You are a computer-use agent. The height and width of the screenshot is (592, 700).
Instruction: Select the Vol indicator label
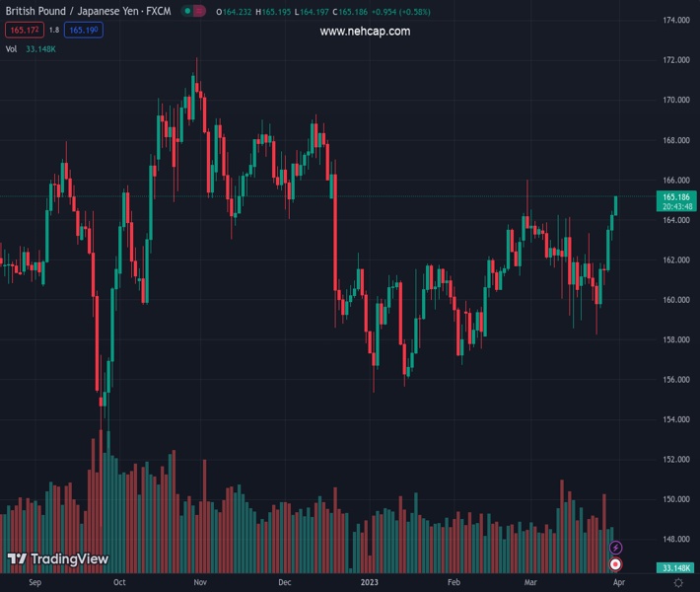click(x=11, y=48)
